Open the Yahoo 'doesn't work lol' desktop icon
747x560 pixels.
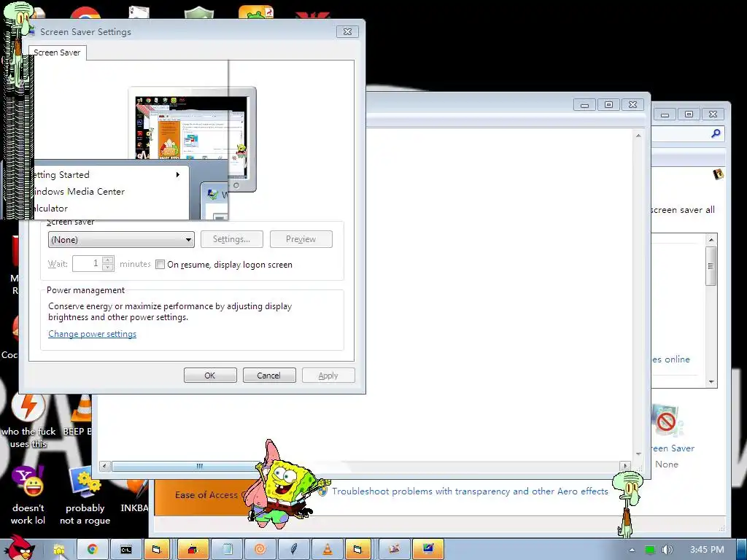(28, 495)
